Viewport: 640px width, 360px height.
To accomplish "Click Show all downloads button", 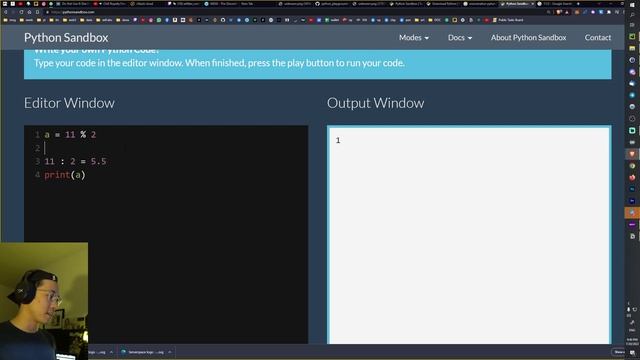I will (619, 352).
